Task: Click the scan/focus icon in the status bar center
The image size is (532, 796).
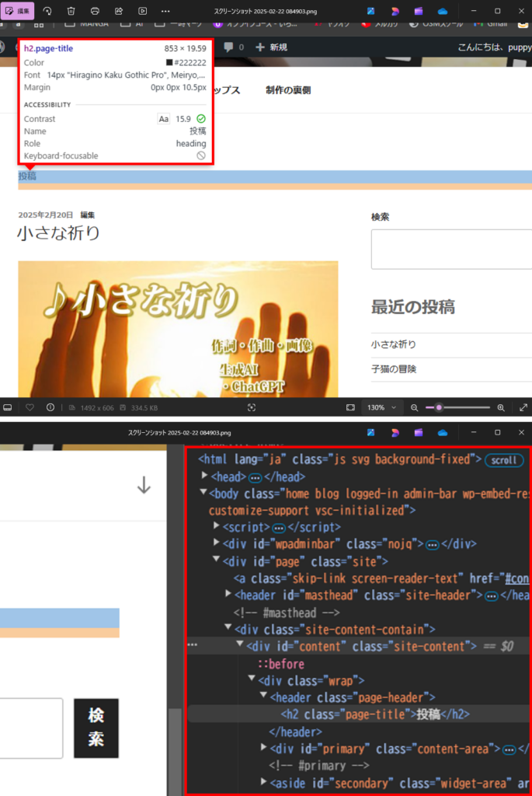Action: [x=252, y=407]
